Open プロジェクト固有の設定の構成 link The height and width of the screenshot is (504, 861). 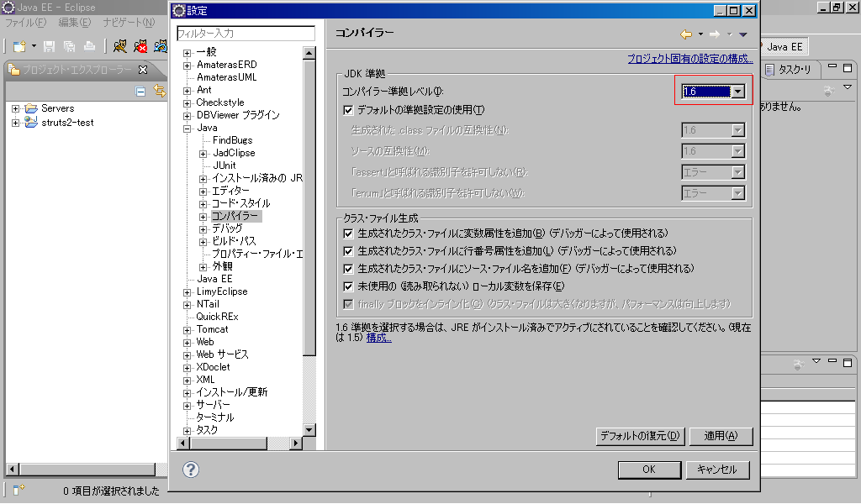pyautogui.click(x=690, y=59)
